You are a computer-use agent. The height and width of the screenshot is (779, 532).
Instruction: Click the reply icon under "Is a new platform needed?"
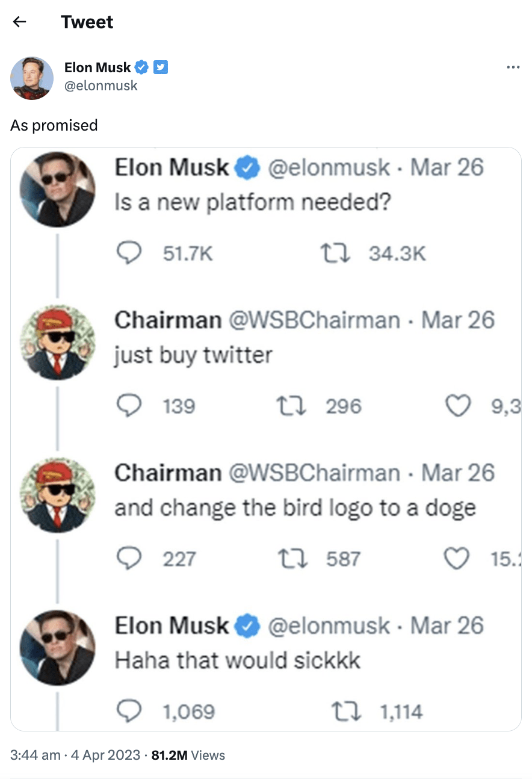[129, 253]
